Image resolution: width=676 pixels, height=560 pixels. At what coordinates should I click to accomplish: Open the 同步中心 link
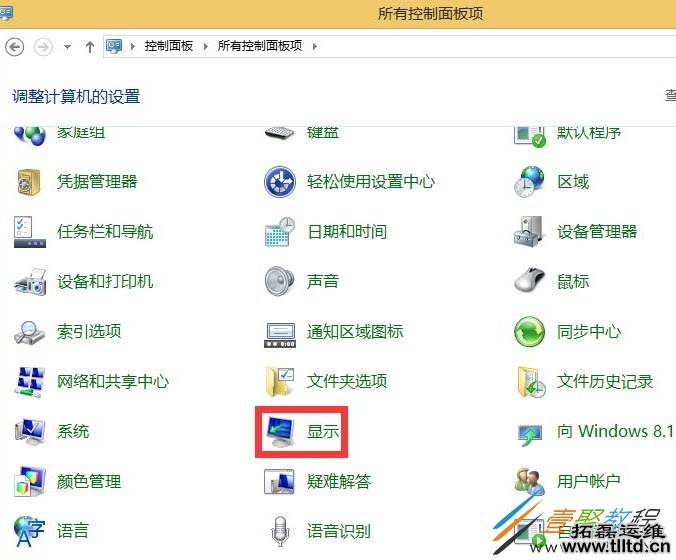coord(589,332)
